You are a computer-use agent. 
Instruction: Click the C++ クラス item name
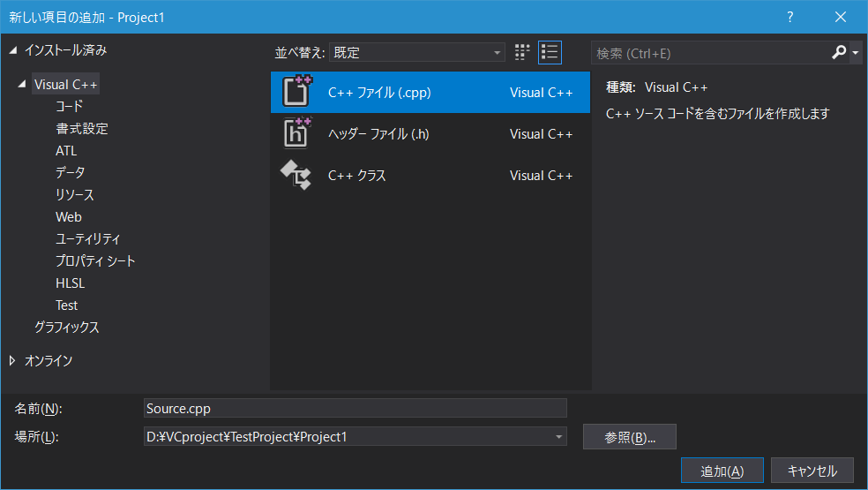click(x=357, y=175)
